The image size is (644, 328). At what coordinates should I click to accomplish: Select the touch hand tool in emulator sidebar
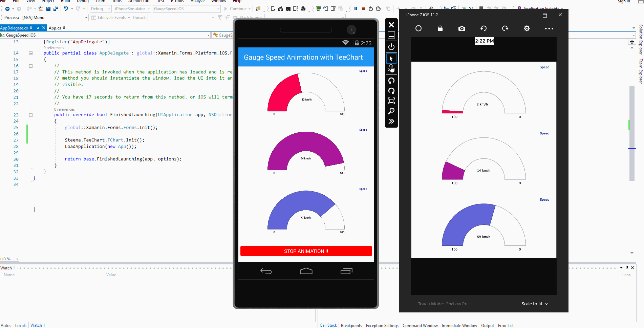[391, 69]
